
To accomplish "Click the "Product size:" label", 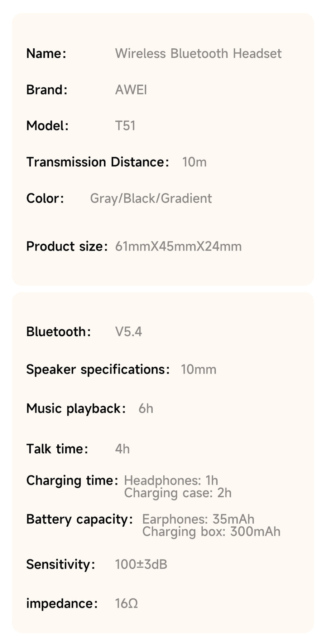I will (67, 247).
